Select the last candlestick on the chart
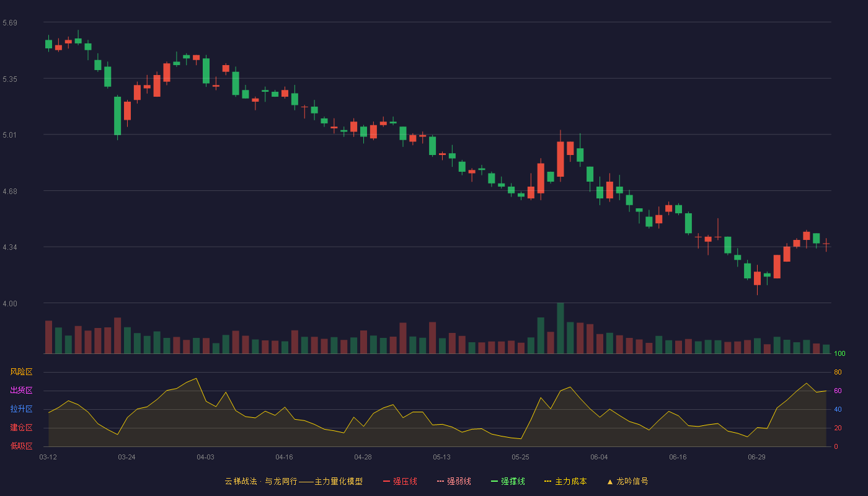 [x=826, y=244]
